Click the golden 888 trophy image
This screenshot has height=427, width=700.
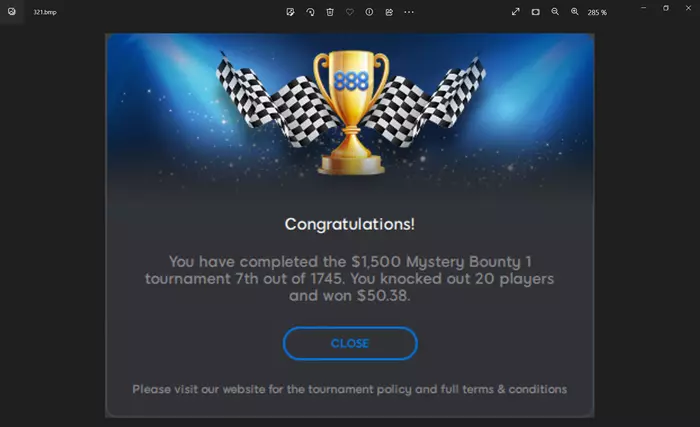(351, 113)
